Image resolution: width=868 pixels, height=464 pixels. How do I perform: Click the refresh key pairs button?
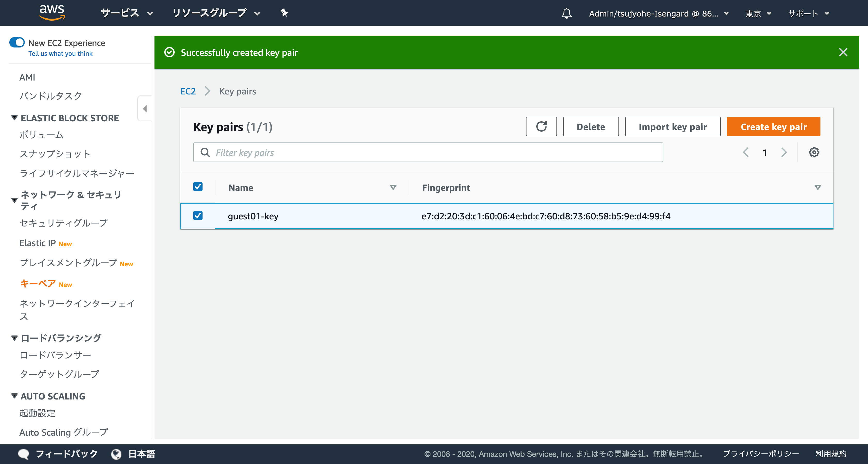tap(541, 127)
